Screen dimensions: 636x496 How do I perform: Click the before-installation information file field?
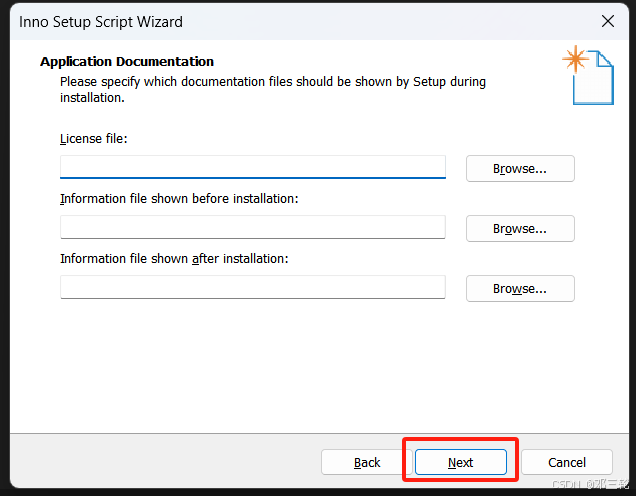pyautogui.click(x=253, y=227)
